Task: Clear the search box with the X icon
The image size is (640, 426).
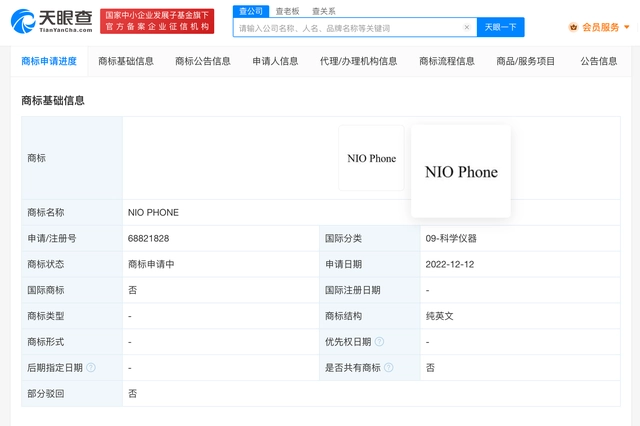Action: click(x=466, y=28)
